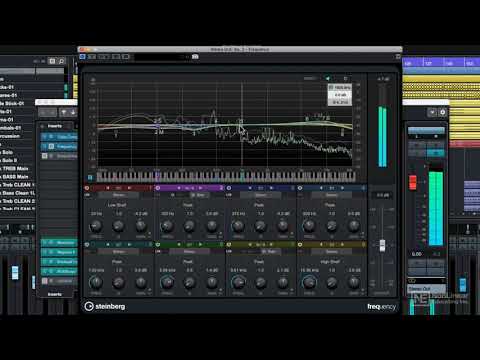Toggle olive band 7 power button

coord(229,245)
